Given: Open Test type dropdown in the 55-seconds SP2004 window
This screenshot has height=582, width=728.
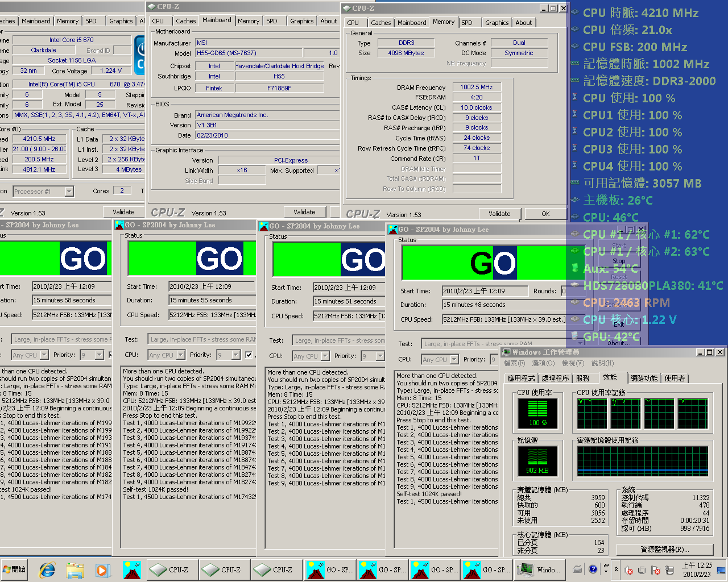Looking at the screenshot, I should (x=202, y=339).
